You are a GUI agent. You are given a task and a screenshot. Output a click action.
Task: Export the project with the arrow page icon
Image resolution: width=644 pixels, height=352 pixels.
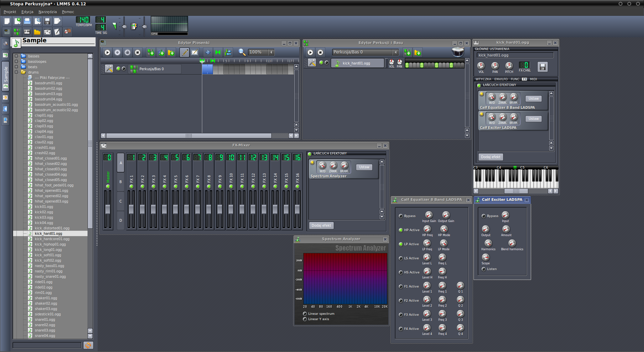pos(57,21)
